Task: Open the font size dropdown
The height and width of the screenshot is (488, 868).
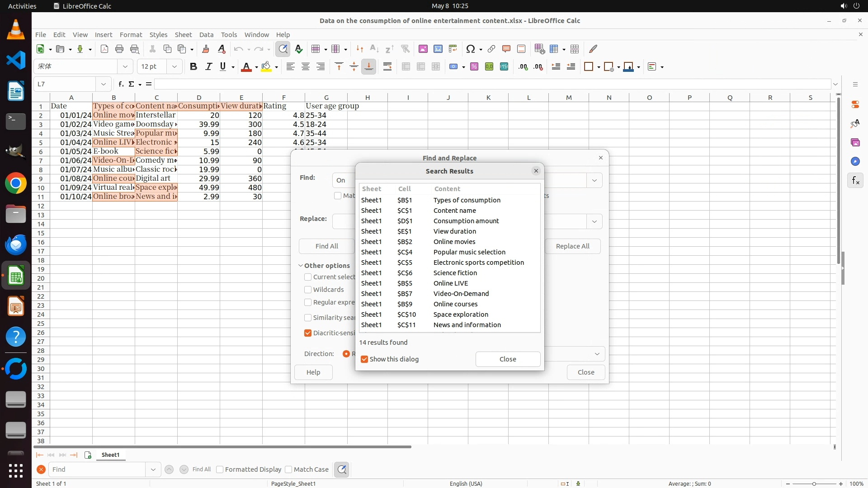Action: [174, 67]
